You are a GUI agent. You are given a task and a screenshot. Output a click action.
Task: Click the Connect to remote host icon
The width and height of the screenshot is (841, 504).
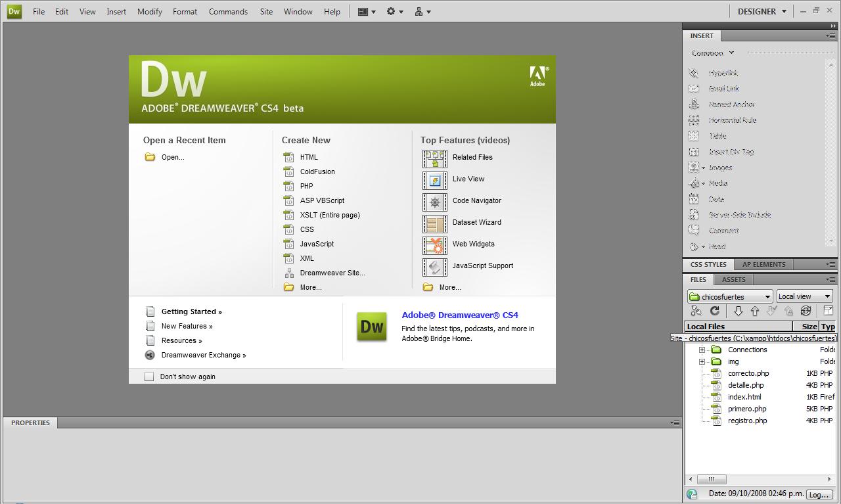(696, 311)
